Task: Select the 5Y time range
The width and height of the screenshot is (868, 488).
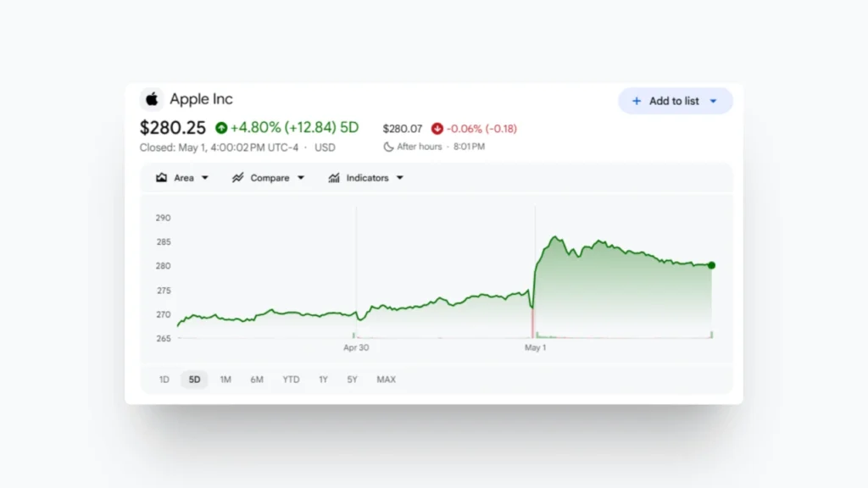Action: coord(352,380)
